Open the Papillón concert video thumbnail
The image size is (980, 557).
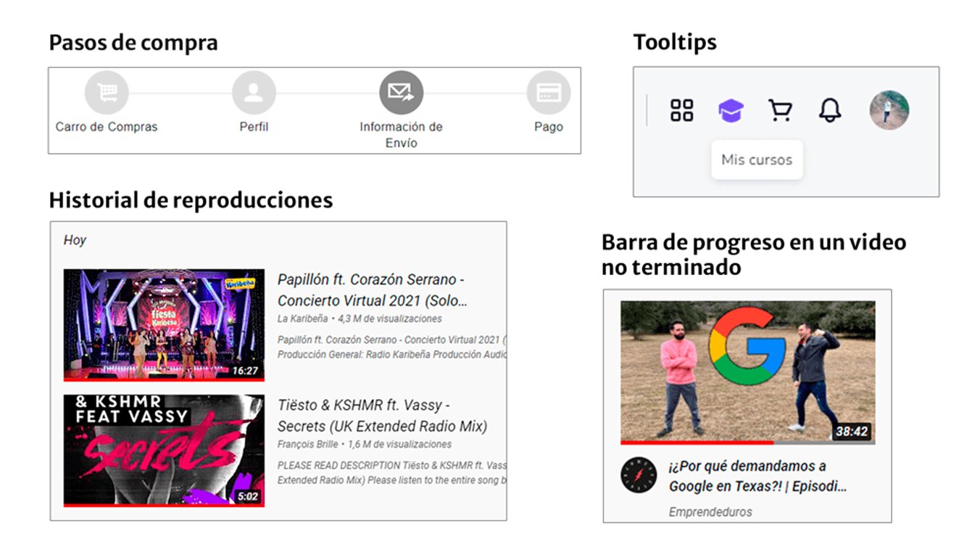click(x=164, y=325)
